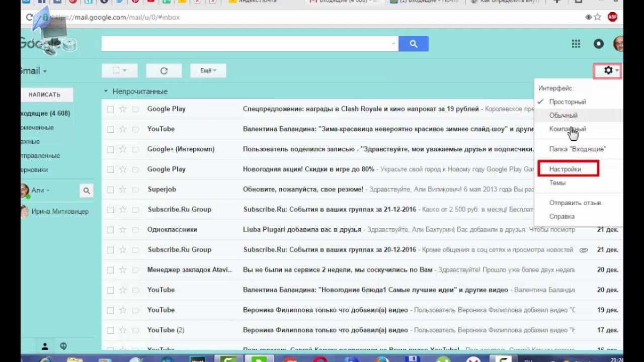The width and height of the screenshot is (644, 362).
Task: Star the YouTube Зима-красавица email
Action: click(x=123, y=129)
